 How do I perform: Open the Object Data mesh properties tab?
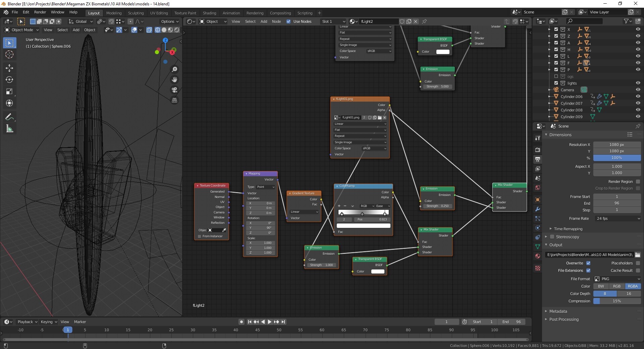point(538,247)
